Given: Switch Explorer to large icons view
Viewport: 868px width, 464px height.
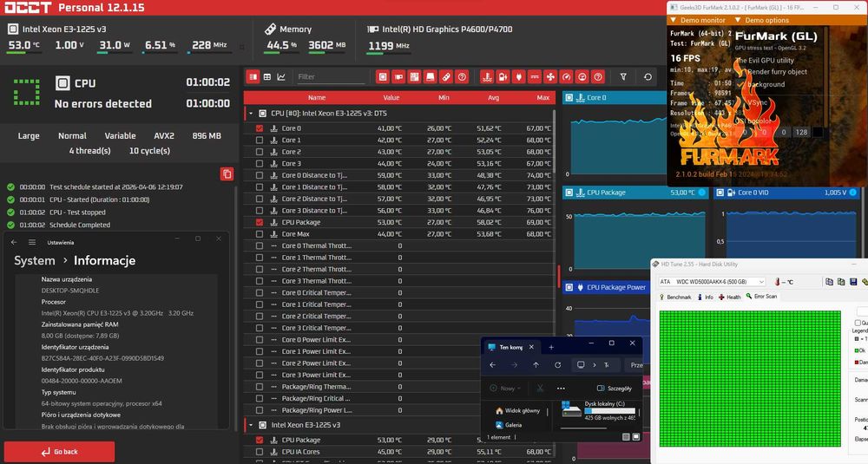Looking at the screenshot, I should [636, 437].
